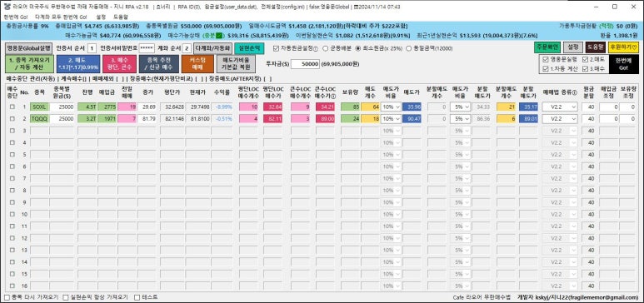The image size is (644, 303).
Task: Toggle the 자동원금설정 checkbox
Action: tap(276, 48)
